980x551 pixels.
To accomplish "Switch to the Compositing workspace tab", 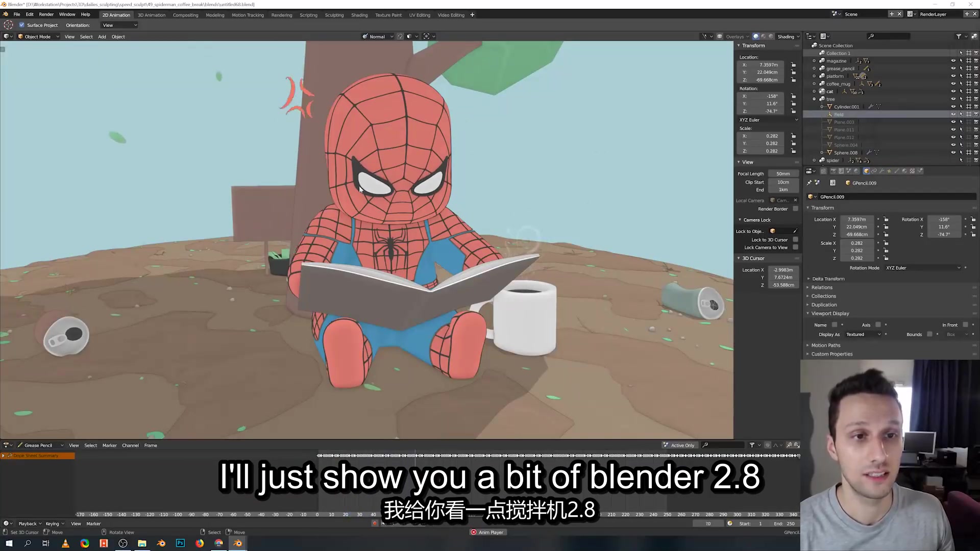I will [185, 15].
